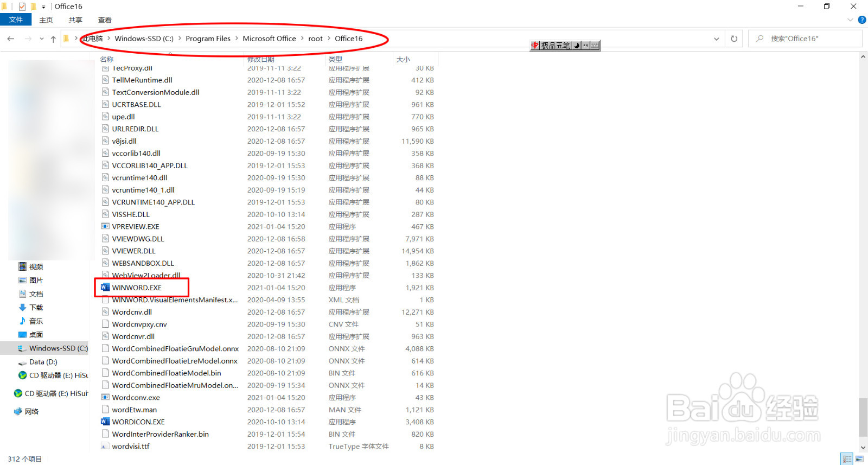Expand chevron after Program Files in path
This screenshot has height=465, width=868.
coord(237,39)
